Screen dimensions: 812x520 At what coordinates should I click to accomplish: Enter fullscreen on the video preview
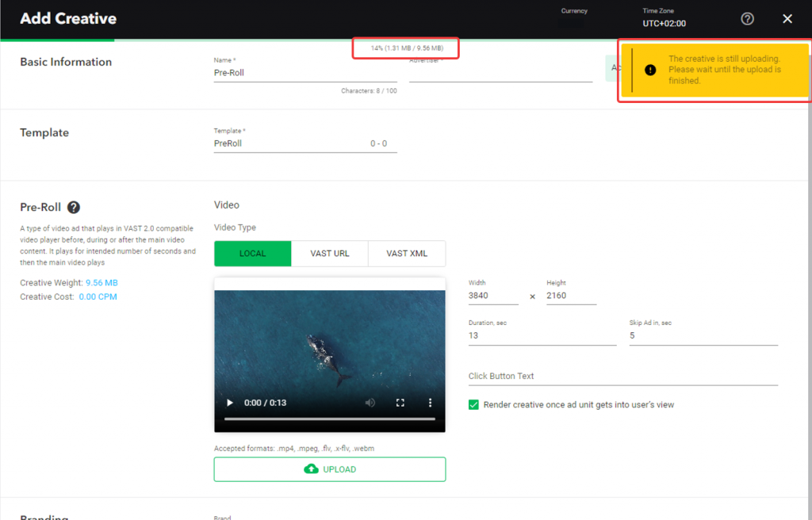tap(400, 403)
